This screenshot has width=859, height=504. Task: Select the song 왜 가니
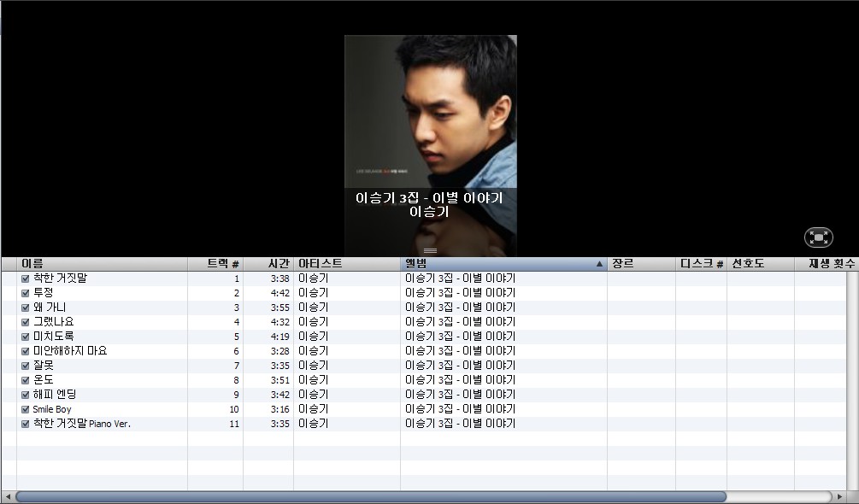tap(50, 308)
